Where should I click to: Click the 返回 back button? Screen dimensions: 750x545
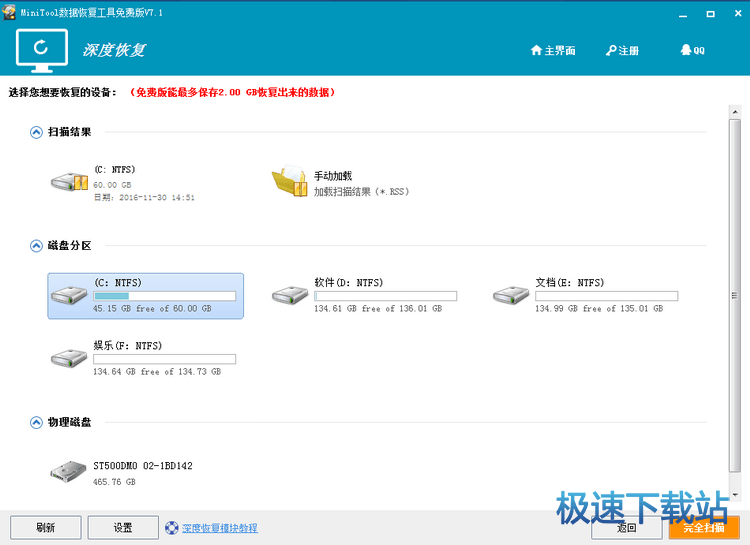tap(627, 528)
